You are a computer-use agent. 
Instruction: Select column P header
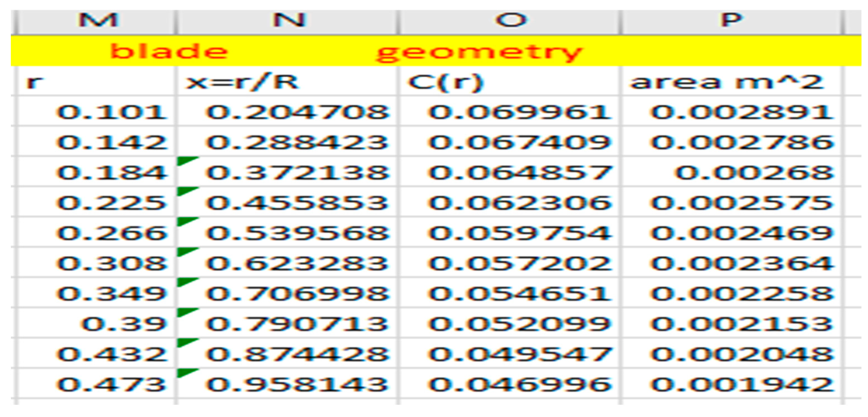[731, 20]
